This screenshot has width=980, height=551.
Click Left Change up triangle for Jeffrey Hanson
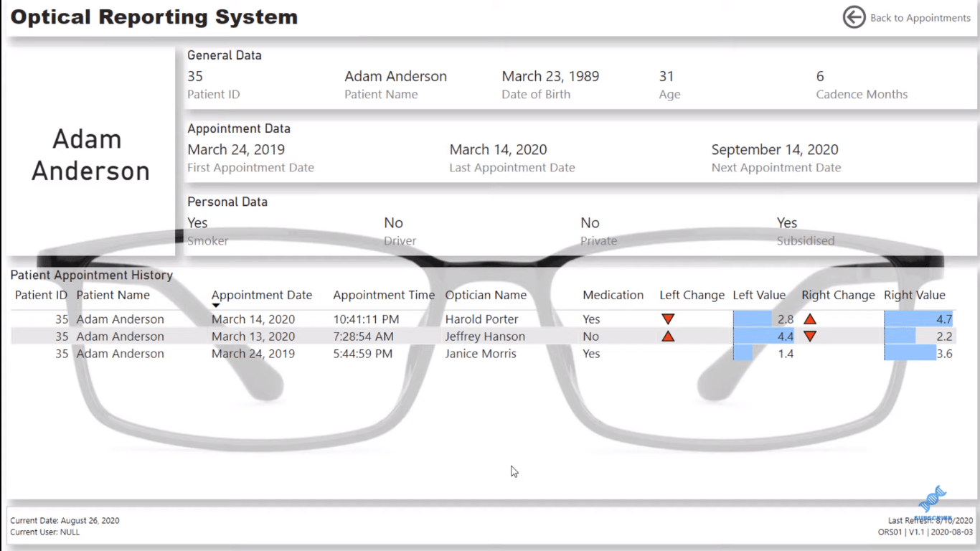[668, 336]
